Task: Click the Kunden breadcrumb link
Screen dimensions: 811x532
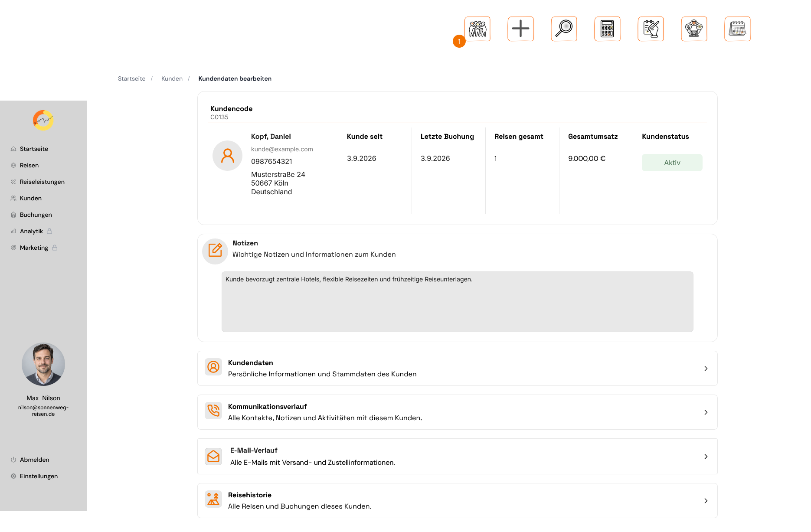Action: pos(172,78)
